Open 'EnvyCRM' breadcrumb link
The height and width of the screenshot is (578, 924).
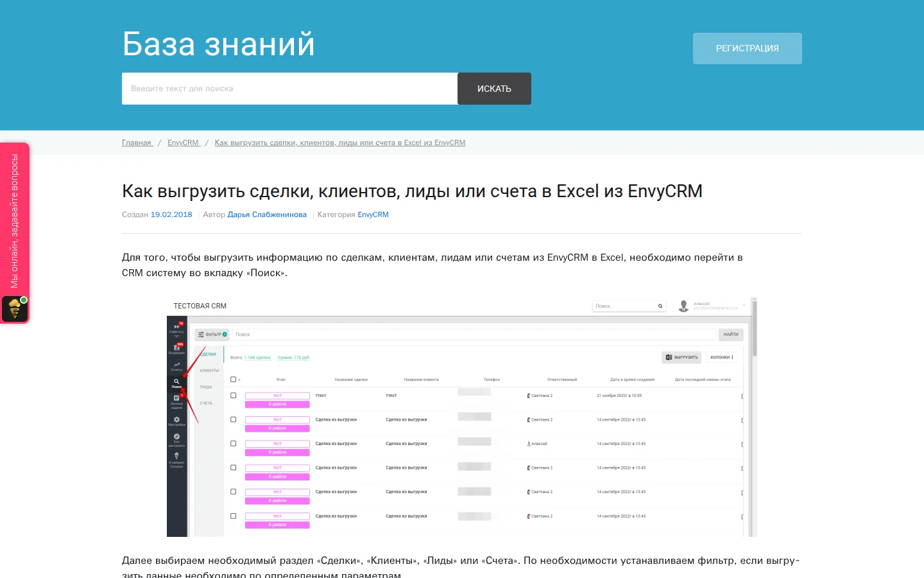pos(184,143)
